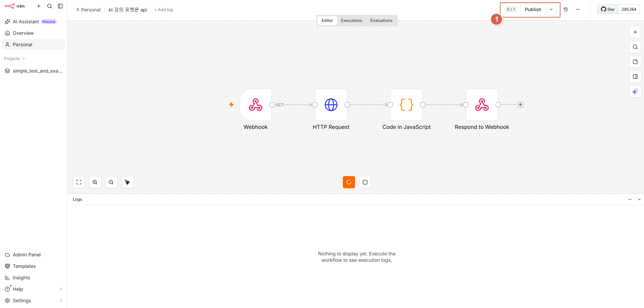
Task: Click the Publish button
Action: [533, 9]
